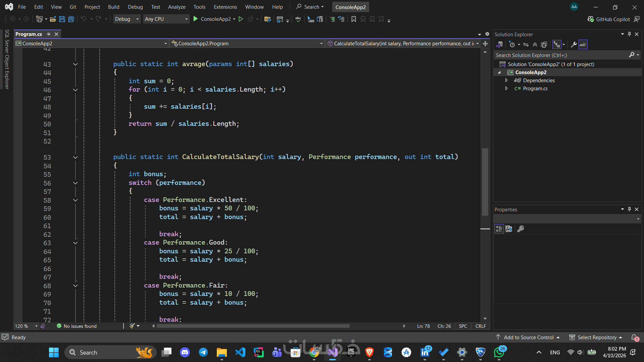Viewport: 644px width, 362px height.
Task: Click the Open File folder icon
Action: [53, 19]
